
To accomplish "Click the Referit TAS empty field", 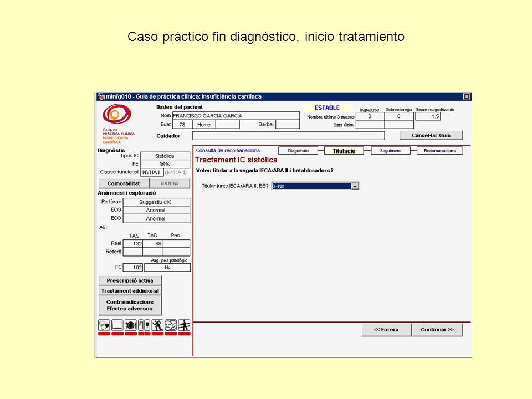I will click(132, 252).
